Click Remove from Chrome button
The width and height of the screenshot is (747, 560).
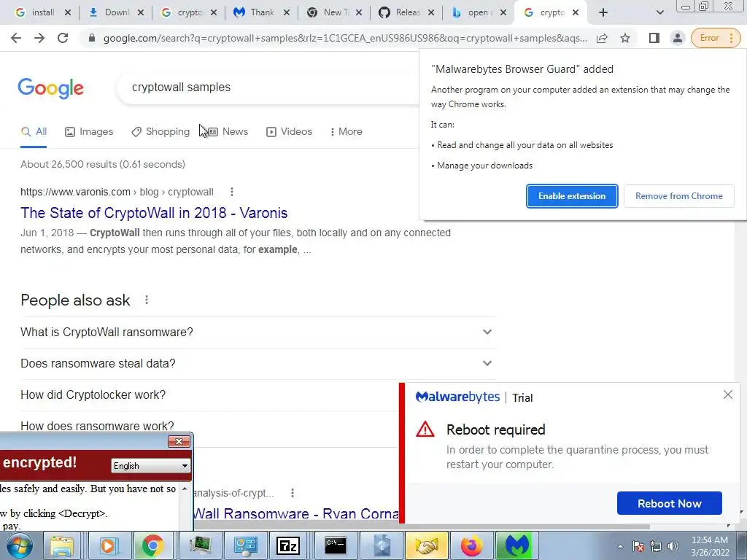click(x=679, y=196)
